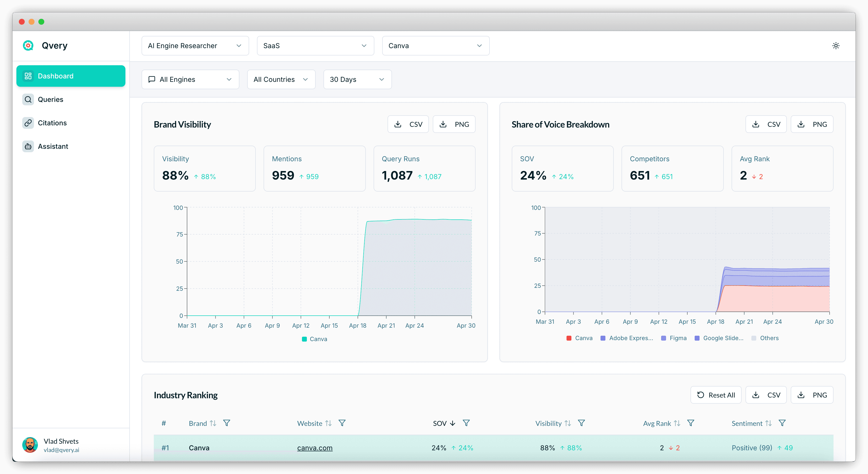Click the Qvery logo icon

28,45
